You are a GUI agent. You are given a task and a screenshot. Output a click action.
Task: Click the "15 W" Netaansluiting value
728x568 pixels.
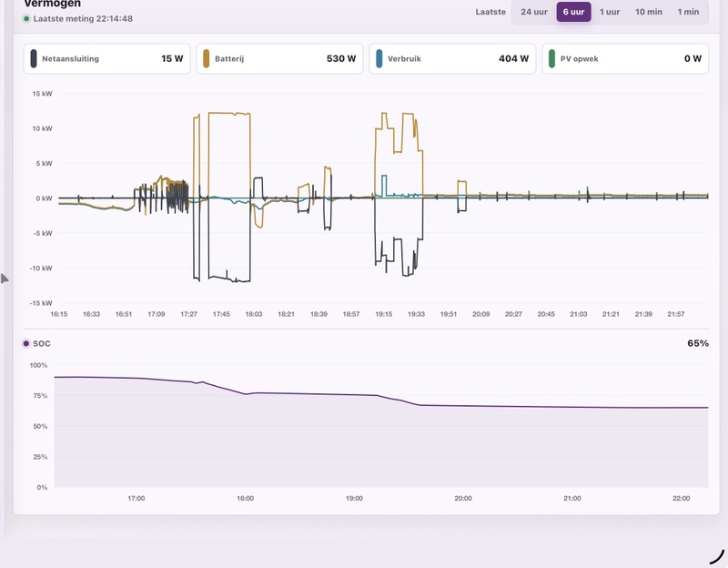pyautogui.click(x=172, y=58)
